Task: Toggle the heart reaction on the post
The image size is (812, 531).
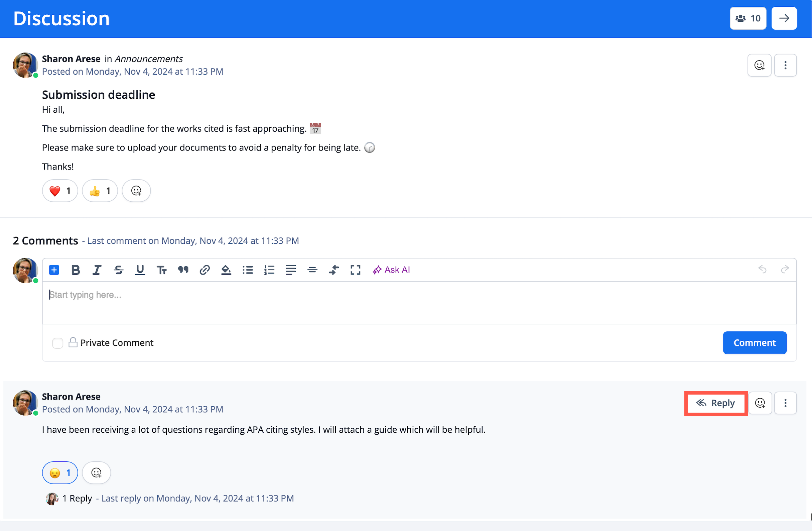Action: [60, 191]
